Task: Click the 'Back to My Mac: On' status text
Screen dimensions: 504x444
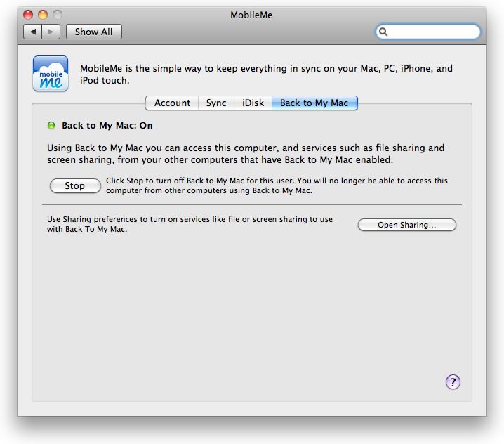Action: pyautogui.click(x=107, y=126)
